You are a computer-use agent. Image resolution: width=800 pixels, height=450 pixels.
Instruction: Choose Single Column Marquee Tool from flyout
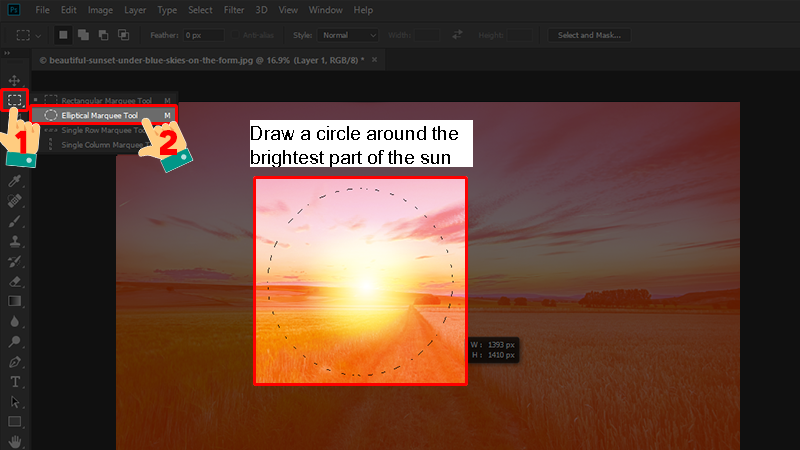tap(104, 145)
